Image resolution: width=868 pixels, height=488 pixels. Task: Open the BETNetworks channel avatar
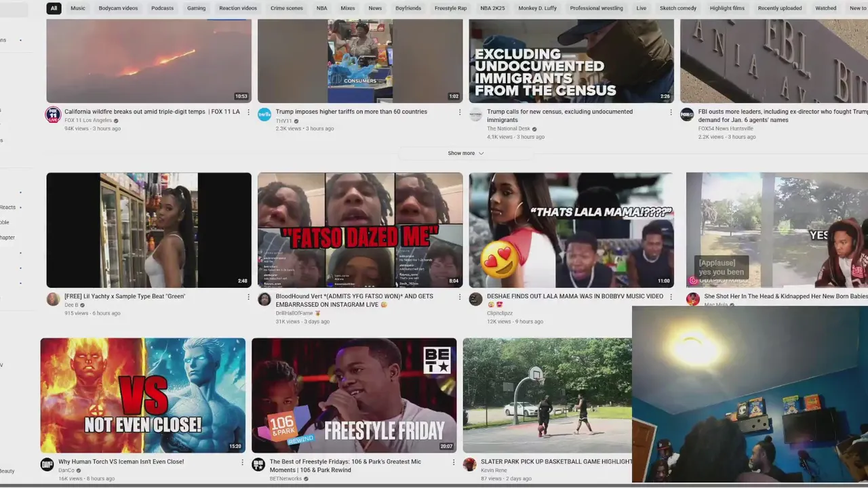tap(258, 464)
